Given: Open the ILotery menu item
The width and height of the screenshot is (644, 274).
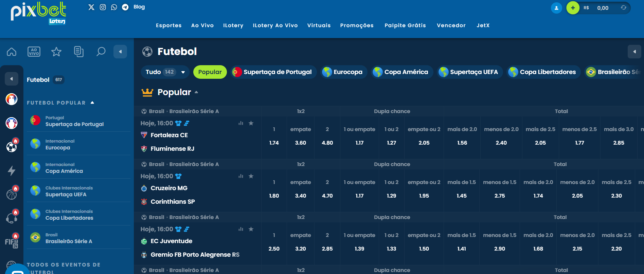Looking at the screenshot, I should coord(233,25).
